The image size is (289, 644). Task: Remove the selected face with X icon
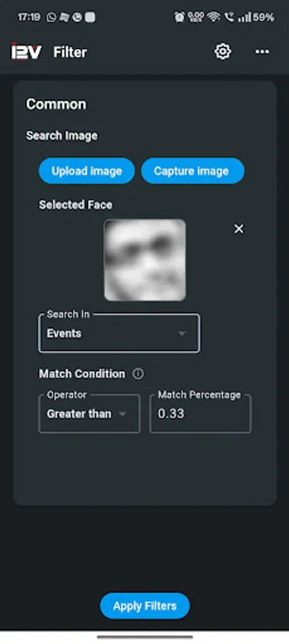pos(238,229)
